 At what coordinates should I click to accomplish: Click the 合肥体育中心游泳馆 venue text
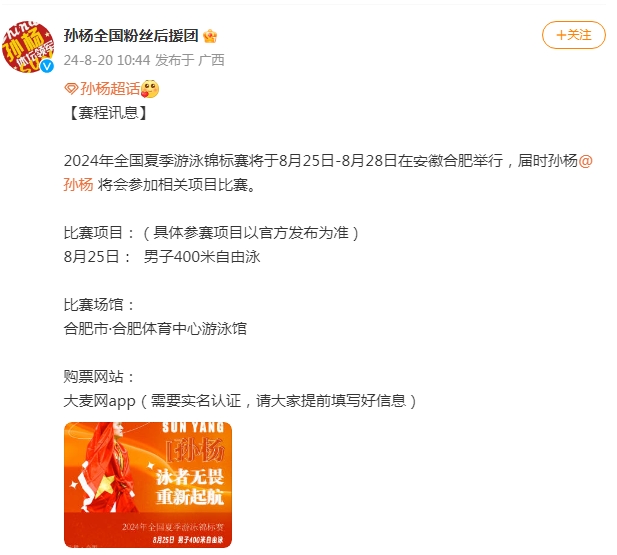(x=179, y=329)
